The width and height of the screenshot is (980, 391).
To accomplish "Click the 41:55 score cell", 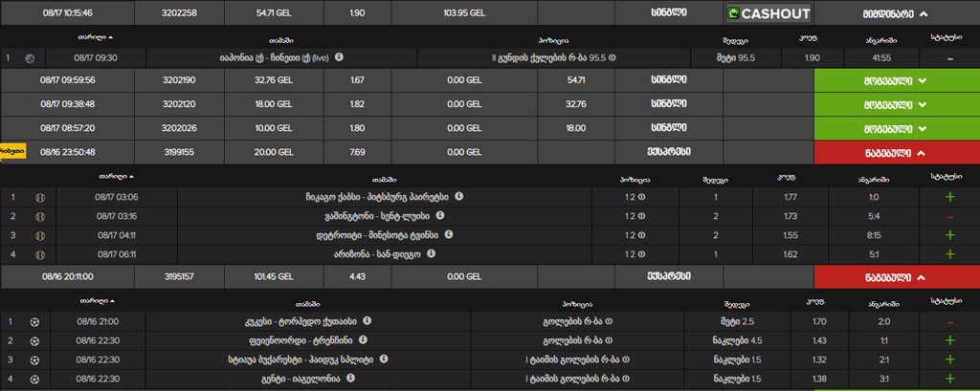I will (881, 58).
